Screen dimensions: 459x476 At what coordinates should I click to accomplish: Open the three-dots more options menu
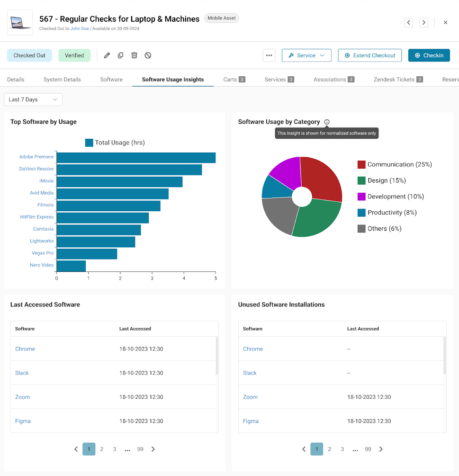tap(269, 55)
